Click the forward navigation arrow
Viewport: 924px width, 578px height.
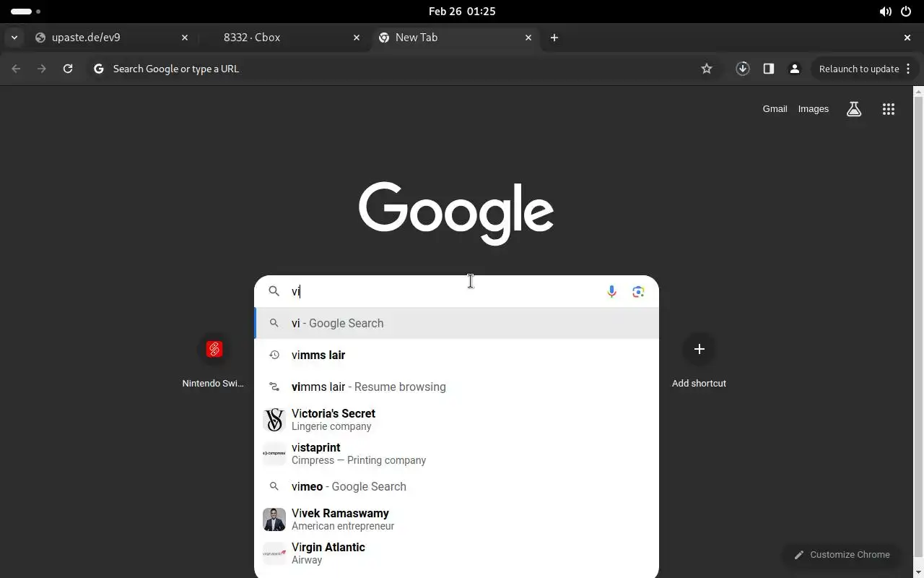click(x=42, y=69)
